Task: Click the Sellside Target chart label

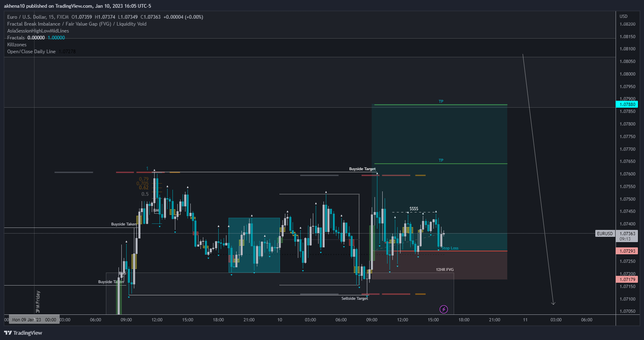Action: [x=355, y=298]
